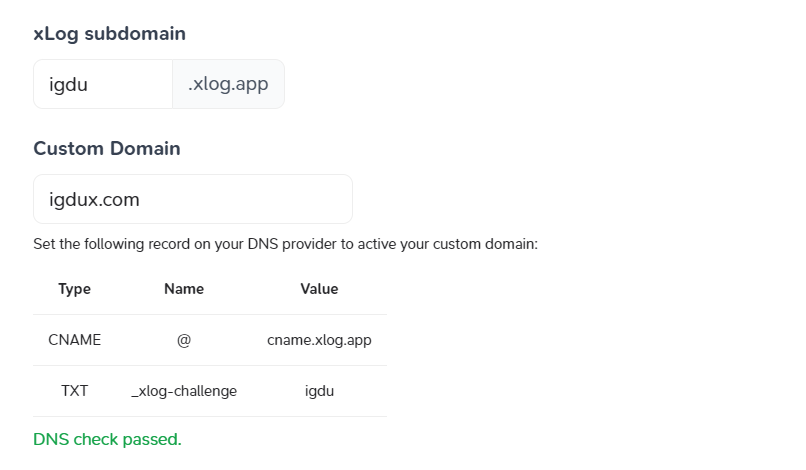Click the Value column header
This screenshot has height=470, width=806.
click(319, 289)
